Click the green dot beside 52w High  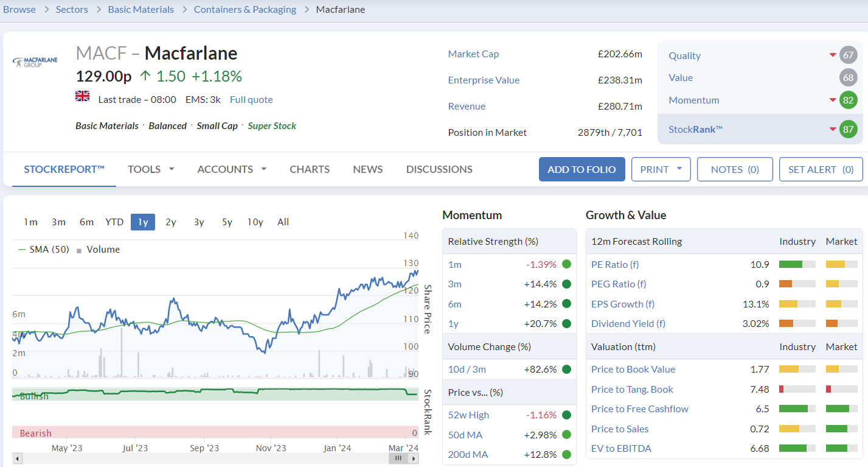pyautogui.click(x=566, y=415)
